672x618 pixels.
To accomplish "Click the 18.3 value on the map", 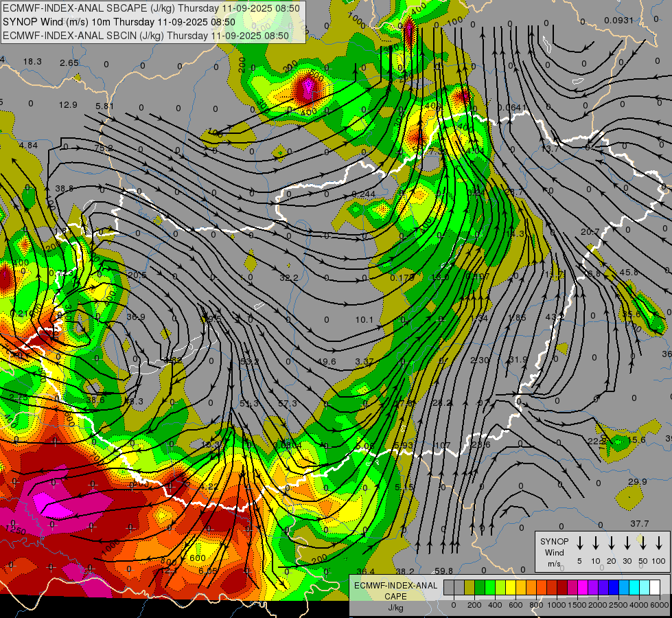I will coord(32,61).
